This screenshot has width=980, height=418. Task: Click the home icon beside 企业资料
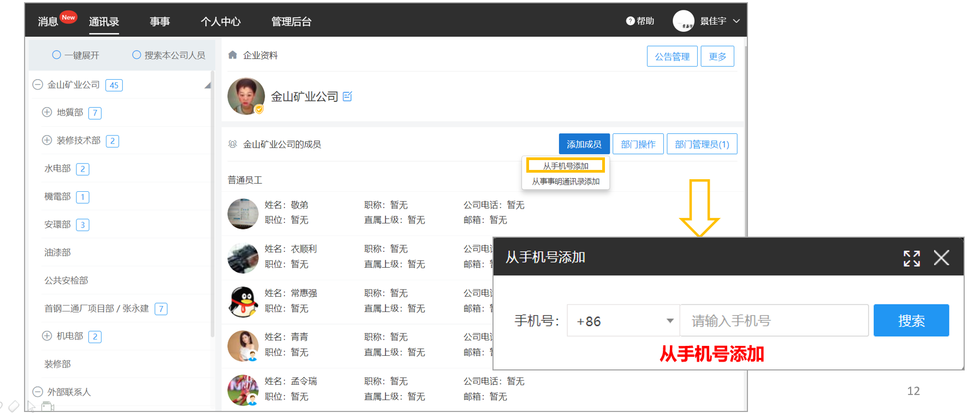(x=233, y=55)
